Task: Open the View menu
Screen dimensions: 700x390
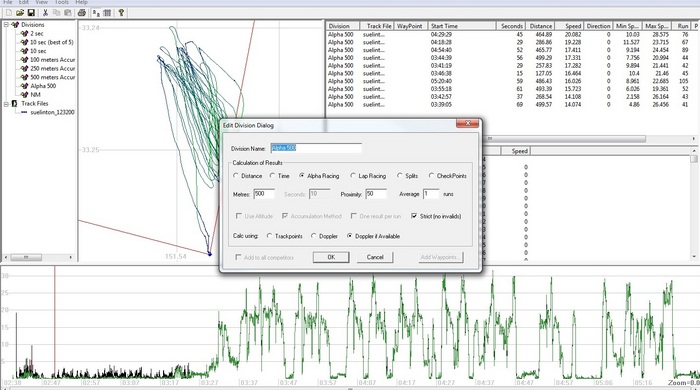Action: (42, 2)
